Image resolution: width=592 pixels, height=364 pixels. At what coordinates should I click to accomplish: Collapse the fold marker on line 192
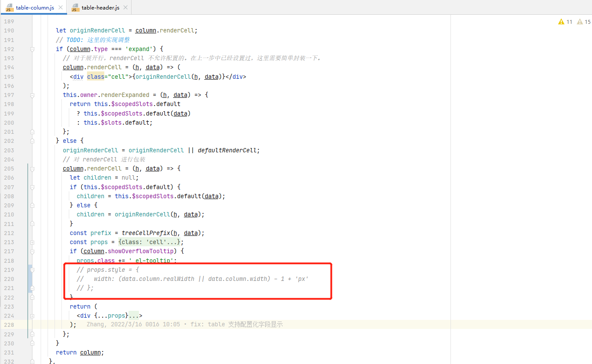(32, 49)
